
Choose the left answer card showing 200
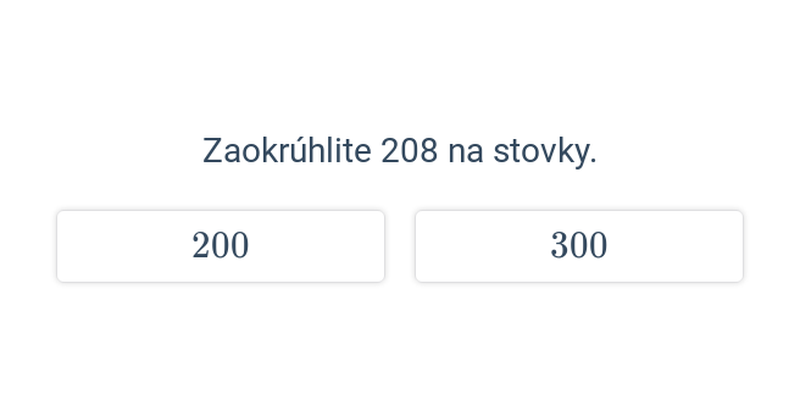[220, 246]
